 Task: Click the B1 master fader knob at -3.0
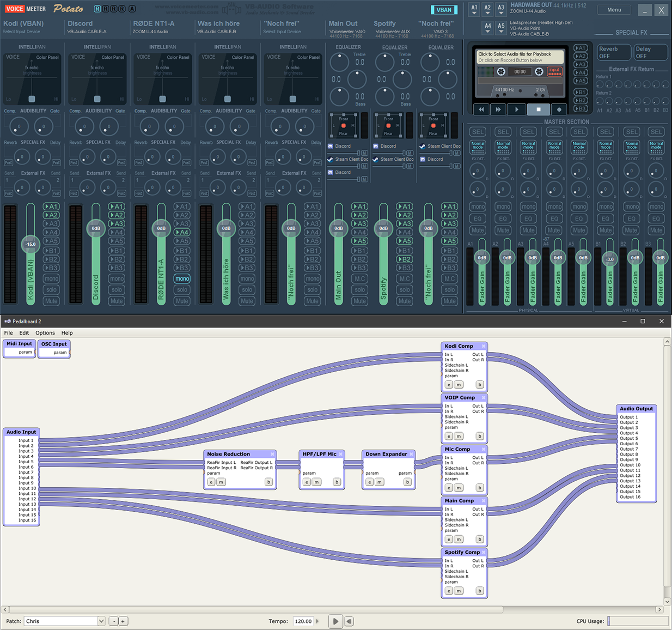point(610,259)
